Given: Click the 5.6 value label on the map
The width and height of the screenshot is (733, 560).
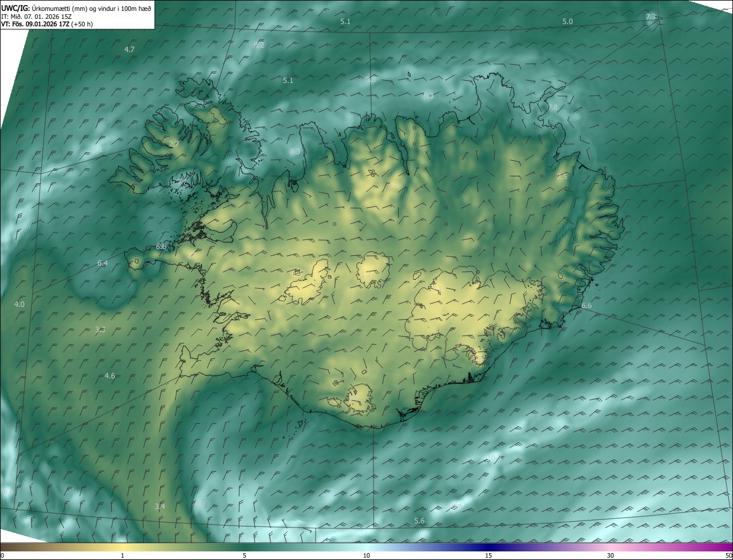Looking at the screenshot, I should pyautogui.click(x=419, y=520).
